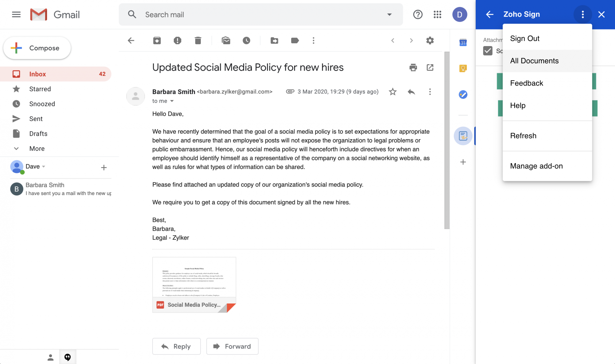Image resolution: width=615 pixels, height=364 pixels.
Task: Click the email vertical scrollbar
Action: tap(447, 140)
